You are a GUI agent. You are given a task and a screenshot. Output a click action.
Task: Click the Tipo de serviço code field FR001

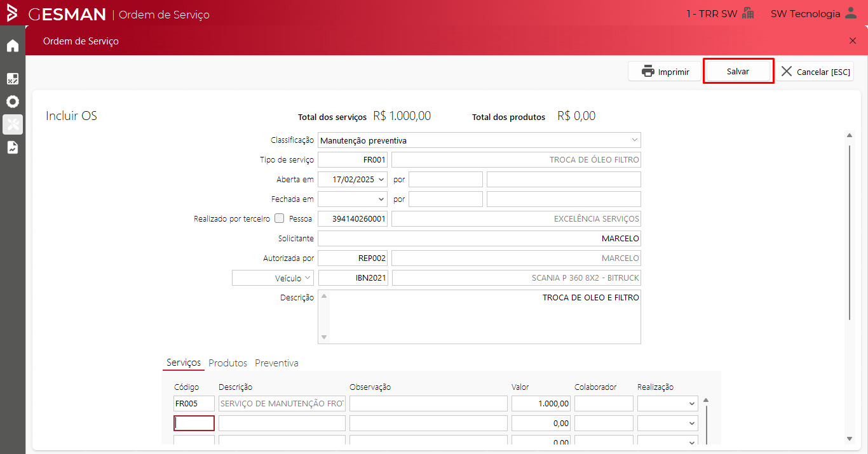coord(353,160)
